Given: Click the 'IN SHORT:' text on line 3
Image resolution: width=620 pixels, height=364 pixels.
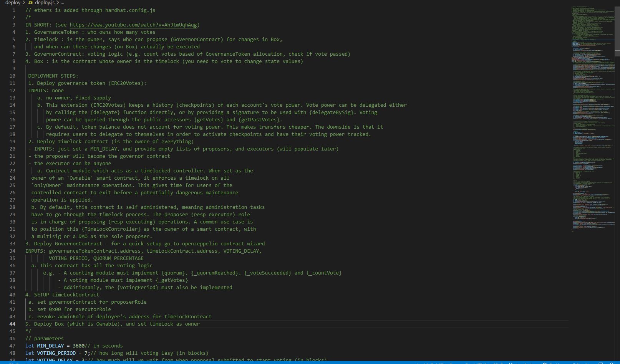Looking at the screenshot, I should point(38,25).
